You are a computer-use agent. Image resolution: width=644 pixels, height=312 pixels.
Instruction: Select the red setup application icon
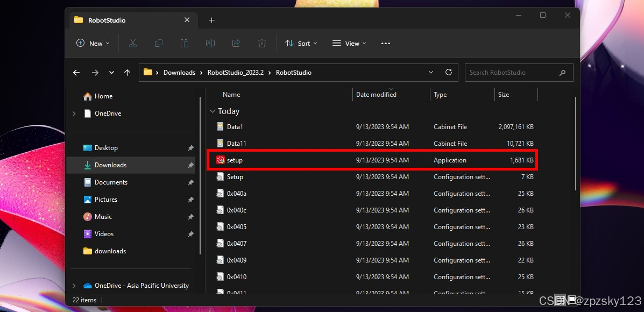(221, 160)
